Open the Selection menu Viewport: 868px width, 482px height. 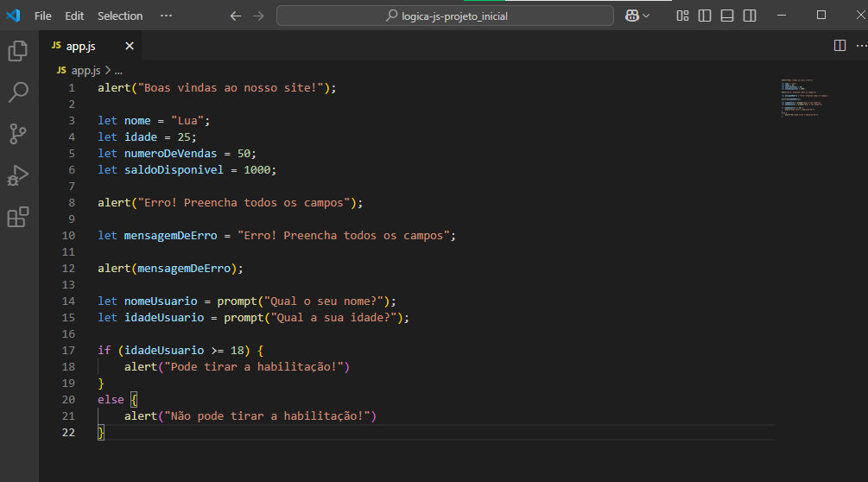point(120,16)
